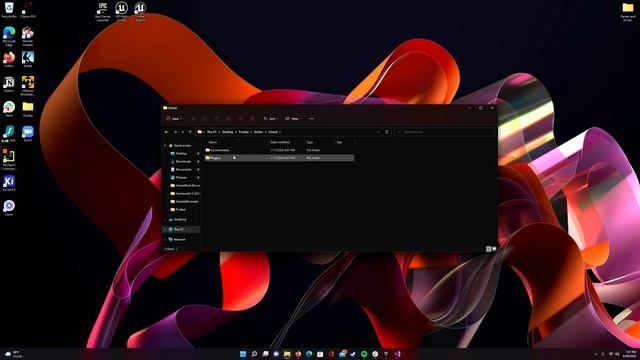Click the Explorer search box

445,132
